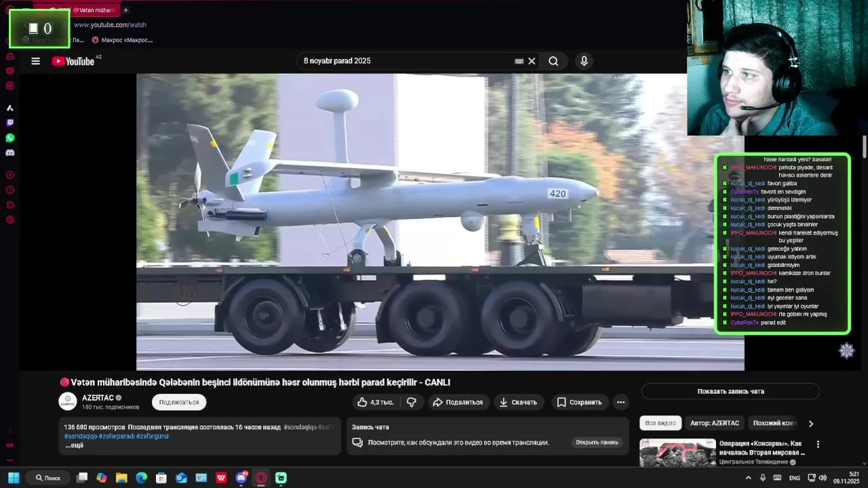Viewport: 868px width, 488px height.
Task: Switch to the Vətən mühari... browser tab
Action: tap(94, 10)
